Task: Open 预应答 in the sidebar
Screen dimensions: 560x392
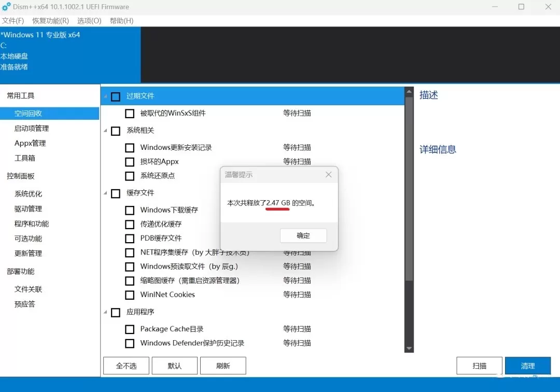Action: (x=25, y=304)
